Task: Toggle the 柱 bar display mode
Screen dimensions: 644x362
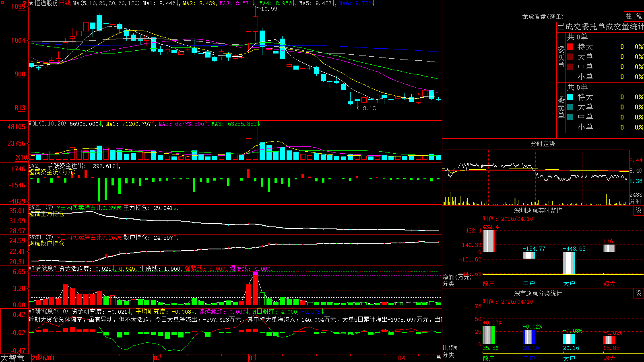Action: tap(629, 16)
